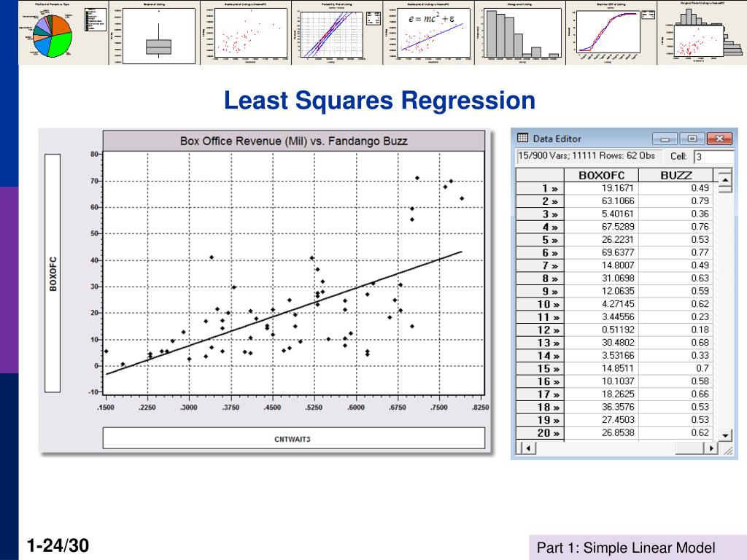This screenshot has width=747, height=560.
Task: Open the marginal plot thumbnail
Action: 702,32
